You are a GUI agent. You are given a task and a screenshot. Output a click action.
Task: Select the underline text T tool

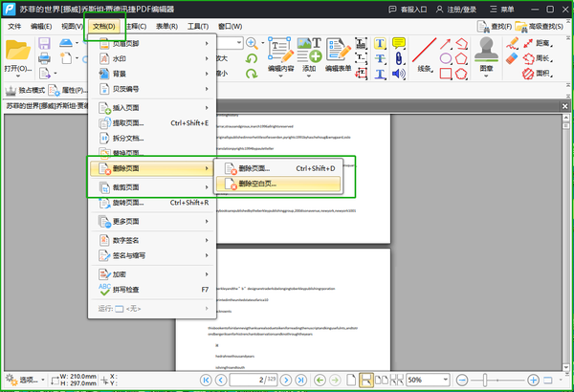380,74
